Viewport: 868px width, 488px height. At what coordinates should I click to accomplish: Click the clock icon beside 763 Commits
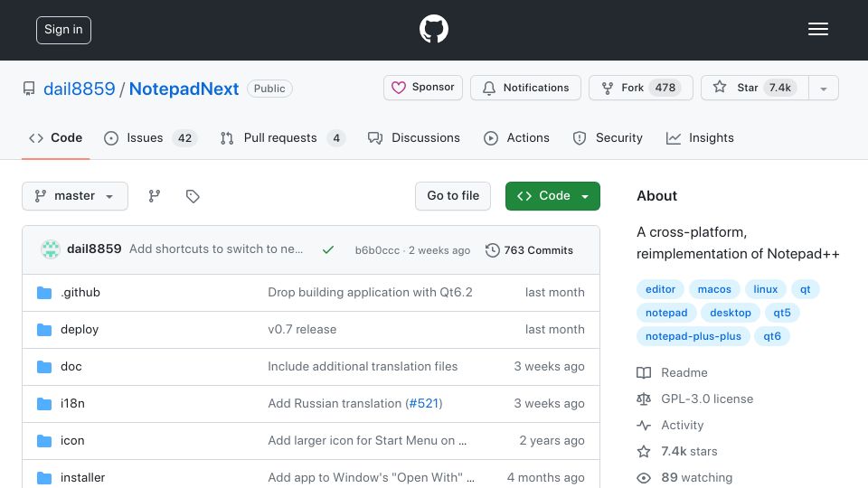pyautogui.click(x=492, y=250)
